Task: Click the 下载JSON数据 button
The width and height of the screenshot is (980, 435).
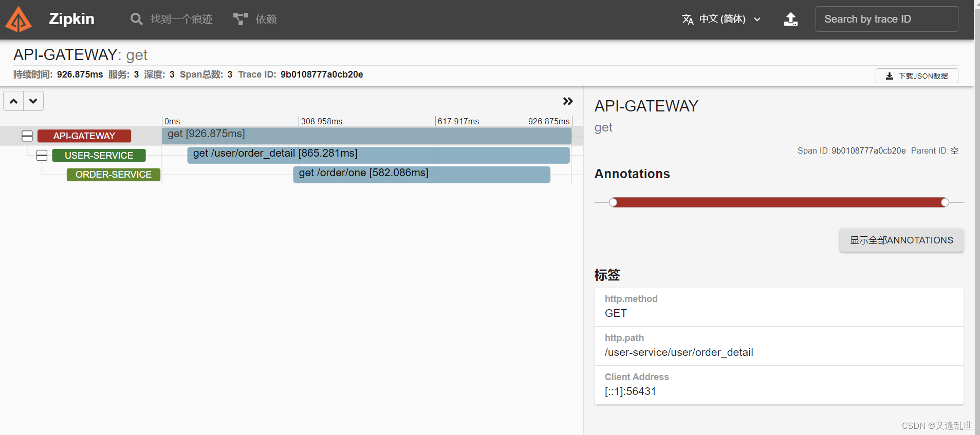Action: (917, 76)
